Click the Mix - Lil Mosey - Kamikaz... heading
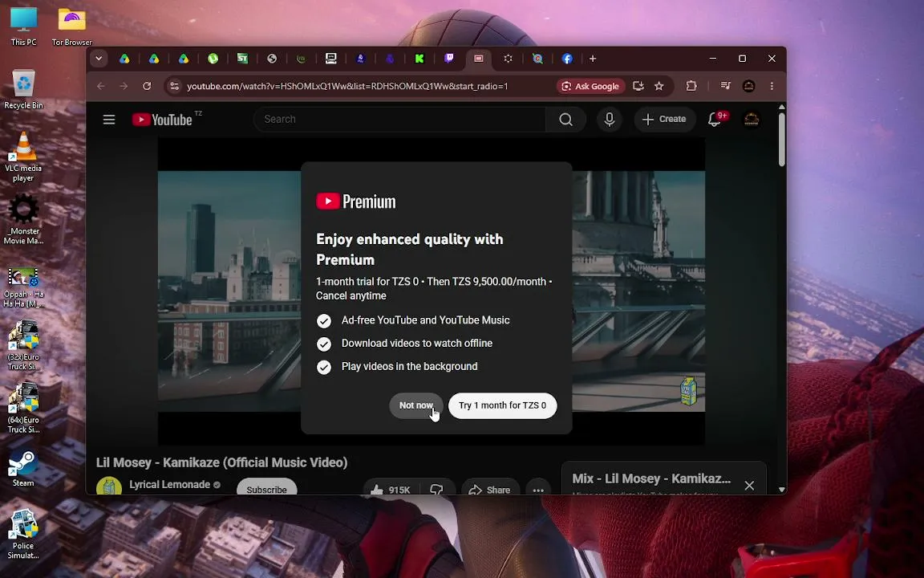Viewport: 924px width, 578px height. click(651, 479)
